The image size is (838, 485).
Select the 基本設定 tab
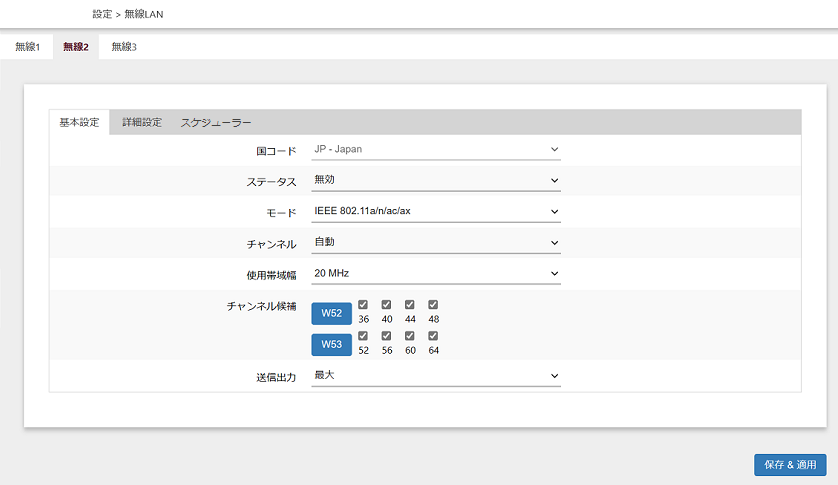[79, 122]
